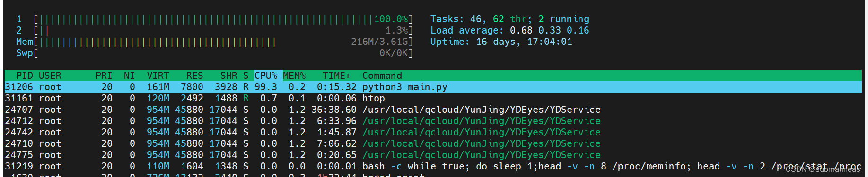
Task: Click PID 24742
Action: (19, 132)
